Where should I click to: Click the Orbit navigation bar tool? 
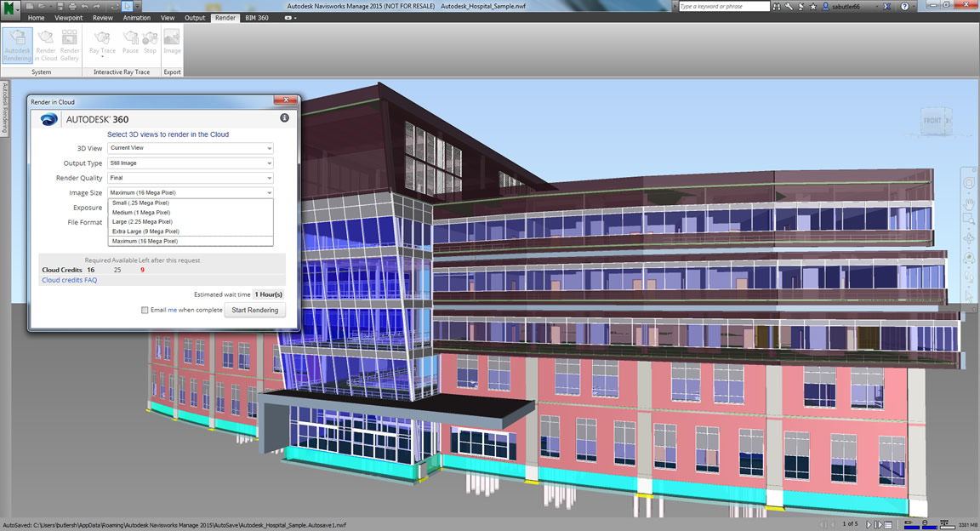click(x=969, y=239)
